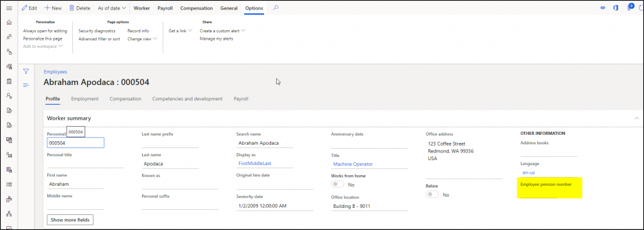Switch to the Employment tab
This screenshot has height=230, width=644.
tap(85, 99)
